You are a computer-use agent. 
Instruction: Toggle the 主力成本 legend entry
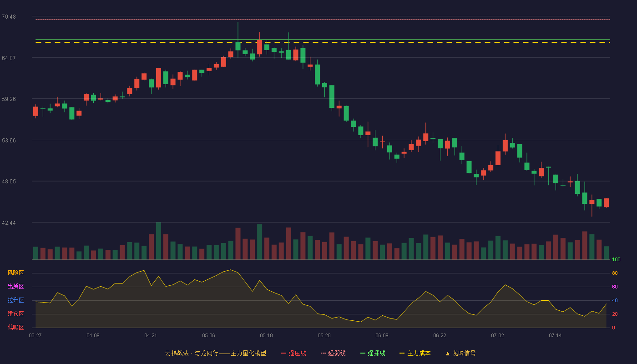pyautogui.click(x=415, y=353)
